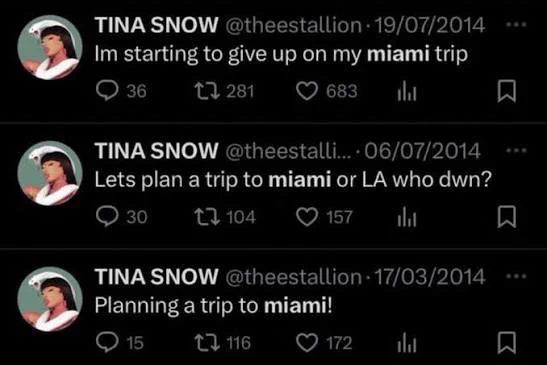
Task: Like the tweet with 683 likes
Action: [307, 91]
